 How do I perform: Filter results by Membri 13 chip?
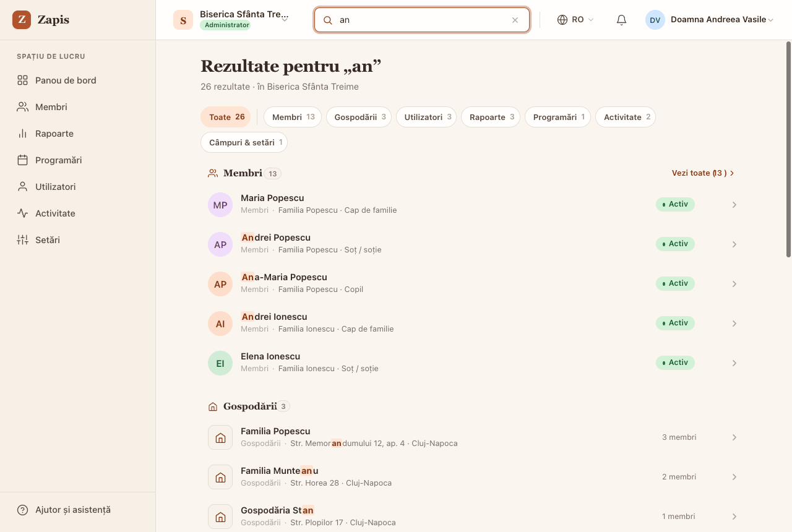[293, 117]
